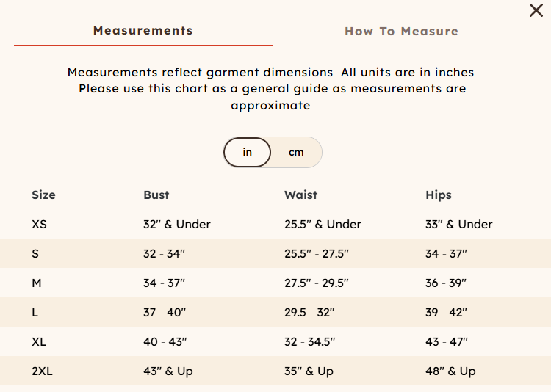Select the Measurements tab
Image resolution: width=551 pixels, height=392 pixels.
click(x=143, y=31)
